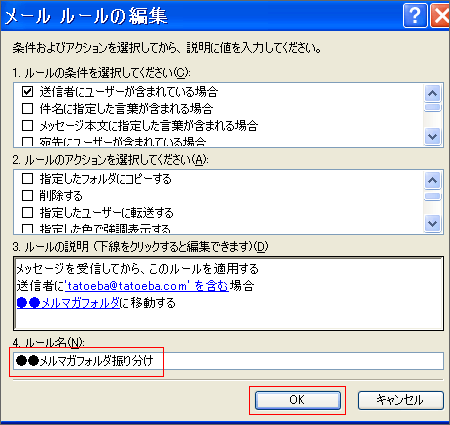Viewport: 450px width, 425px height.
Task: Confirm the rule with OK button
Action: [x=298, y=400]
